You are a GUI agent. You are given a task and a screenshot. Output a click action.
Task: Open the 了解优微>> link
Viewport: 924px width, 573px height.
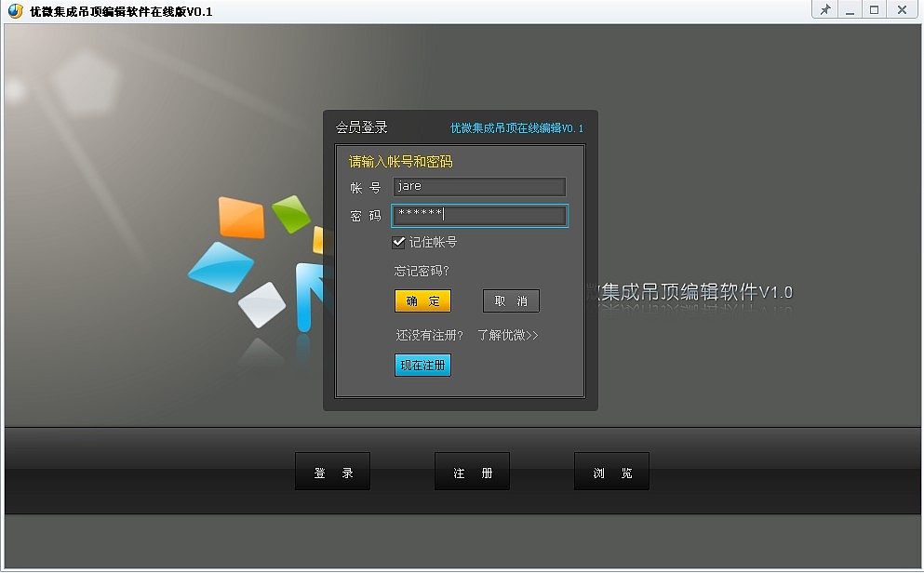click(507, 335)
